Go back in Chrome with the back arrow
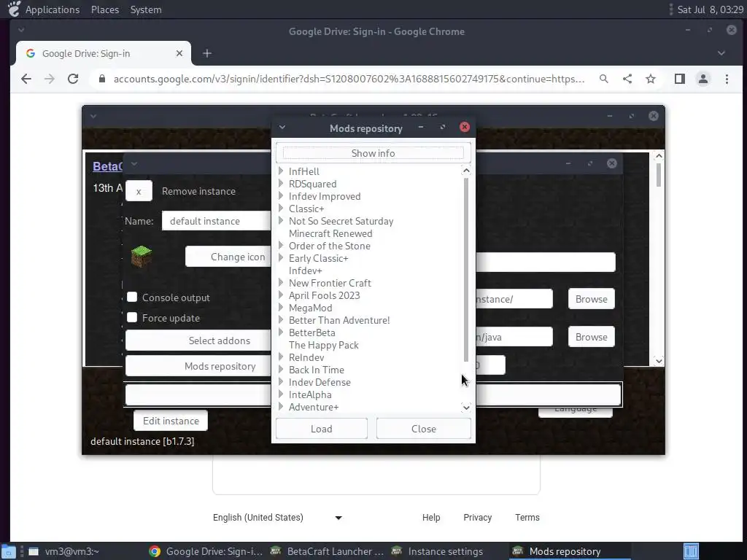This screenshot has width=747, height=560. point(26,79)
